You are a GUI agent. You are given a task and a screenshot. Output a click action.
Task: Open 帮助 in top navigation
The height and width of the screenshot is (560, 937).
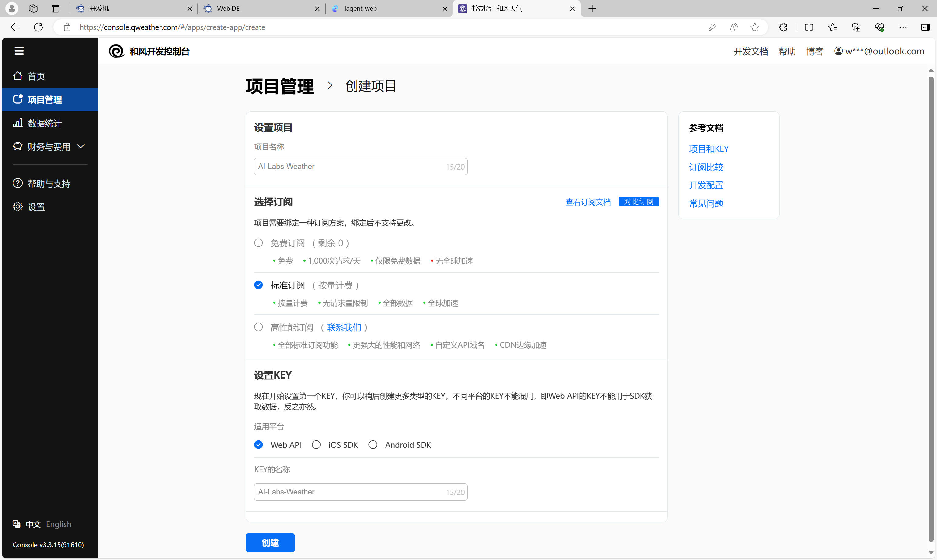787,51
